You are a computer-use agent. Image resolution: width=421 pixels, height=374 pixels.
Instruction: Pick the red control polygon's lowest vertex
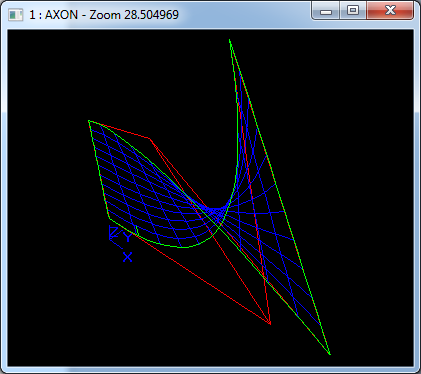pyautogui.click(x=269, y=323)
